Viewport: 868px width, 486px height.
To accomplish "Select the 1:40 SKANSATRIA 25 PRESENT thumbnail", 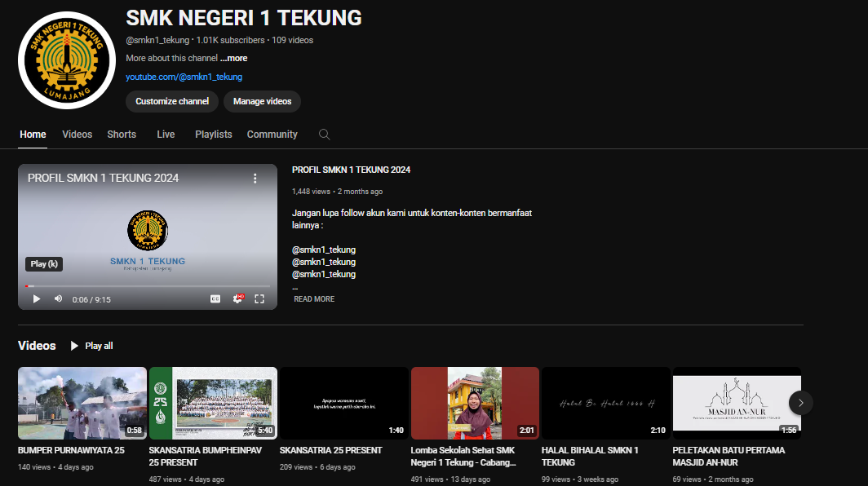I will [343, 403].
